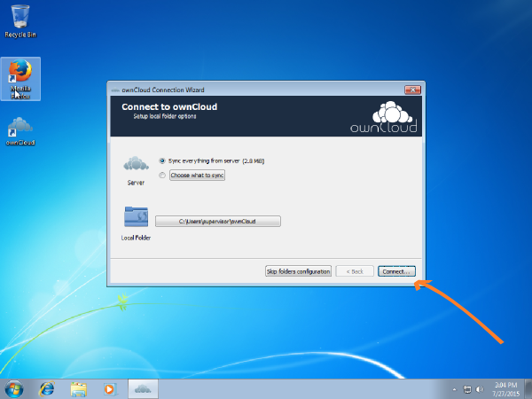Click the ownCloud logo in the wizard header
Screen dimensions: 532x399
pos(384,117)
